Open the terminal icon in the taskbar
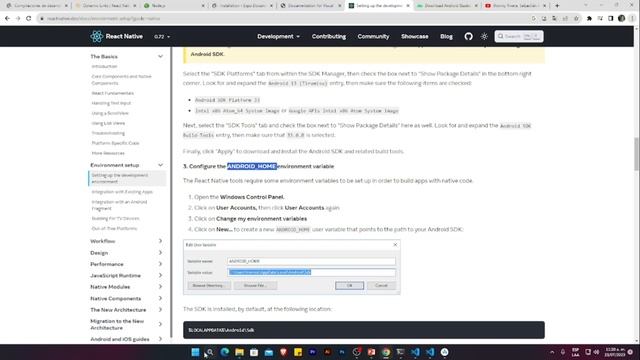 tap(400, 352)
